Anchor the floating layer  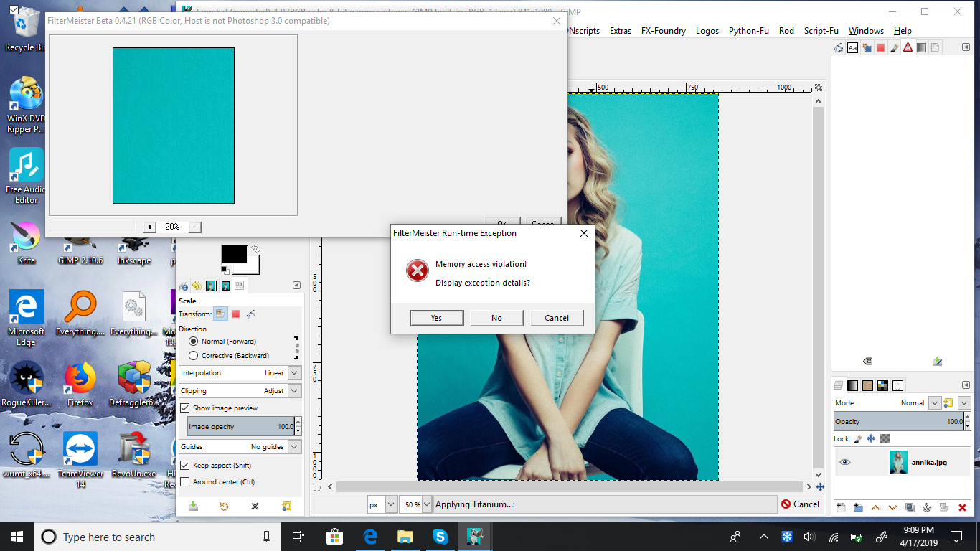coord(927,508)
